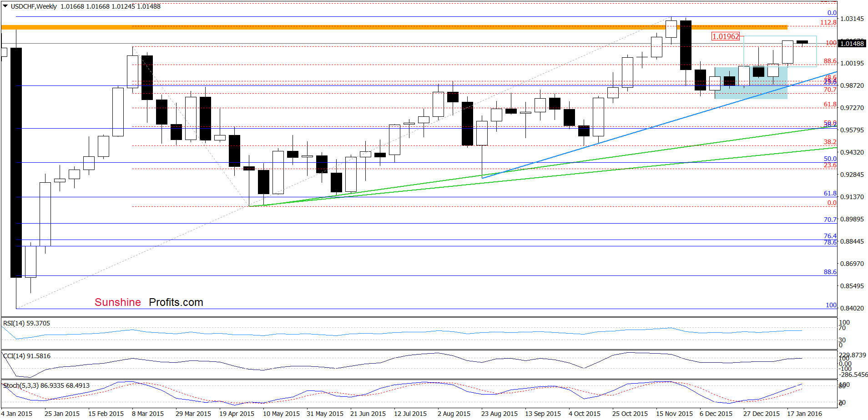Click the orange resistance zone bar
868x420 pixels.
click(394, 27)
